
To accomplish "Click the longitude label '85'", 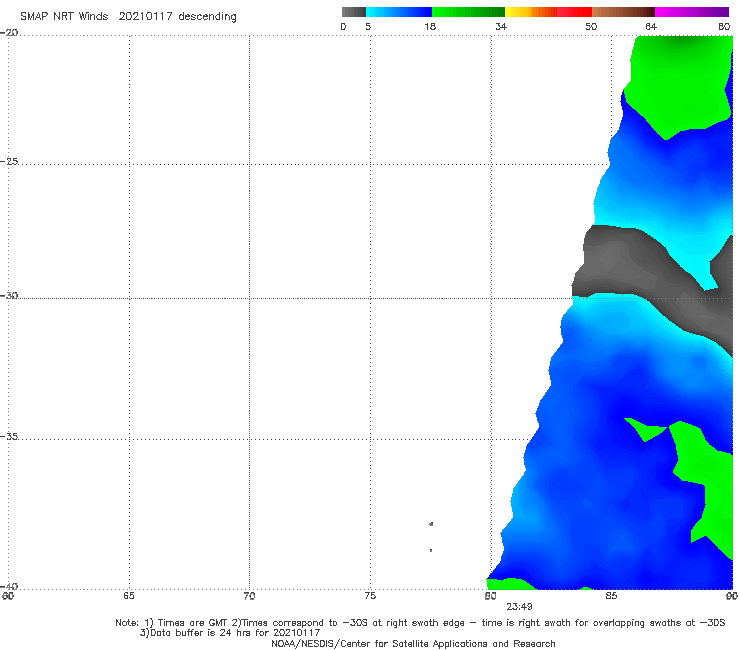I will click(611, 596).
